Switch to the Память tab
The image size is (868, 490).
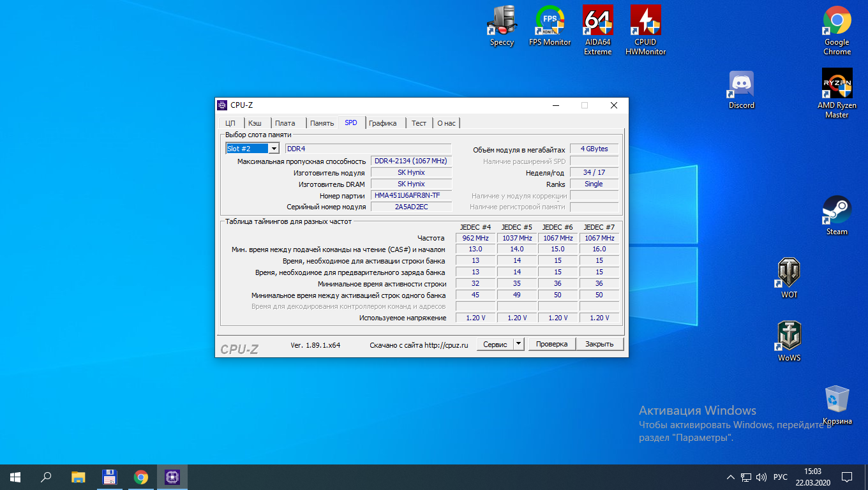(x=322, y=123)
